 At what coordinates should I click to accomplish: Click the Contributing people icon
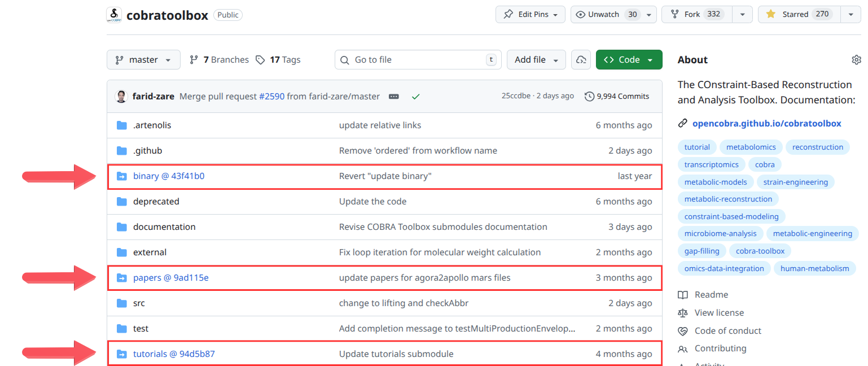coord(683,348)
